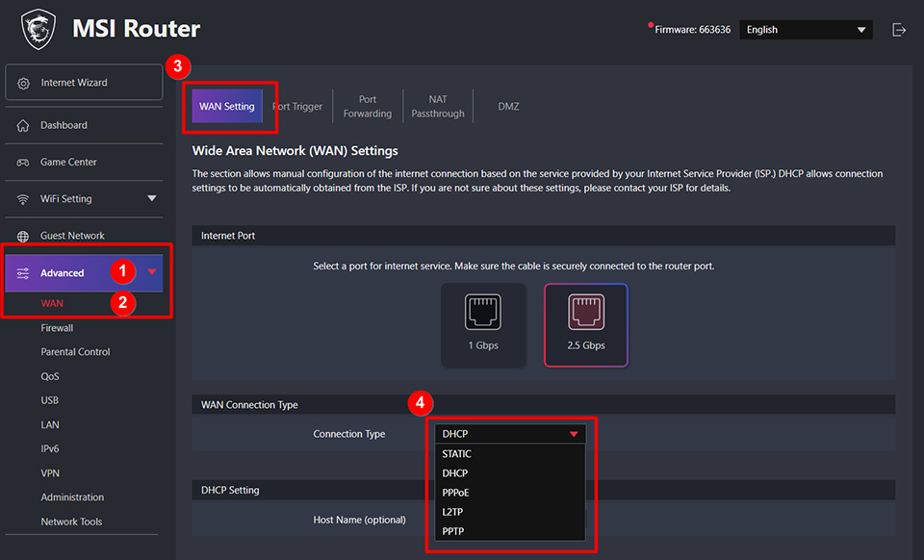Click the Advanced sliders icon
Image resolution: width=924 pixels, height=560 pixels.
click(x=23, y=273)
